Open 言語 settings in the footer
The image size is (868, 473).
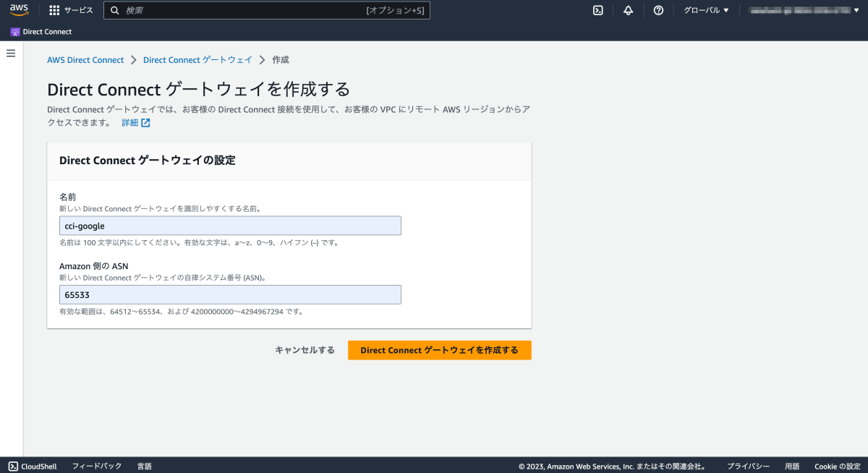point(145,466)
